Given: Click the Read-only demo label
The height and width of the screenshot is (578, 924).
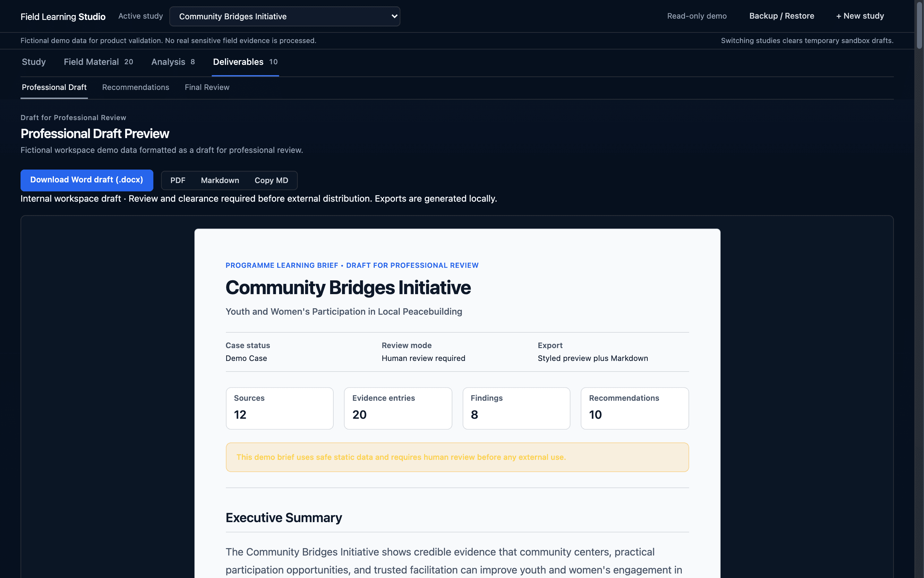Looking at the screenshot, I should (697, 16).
